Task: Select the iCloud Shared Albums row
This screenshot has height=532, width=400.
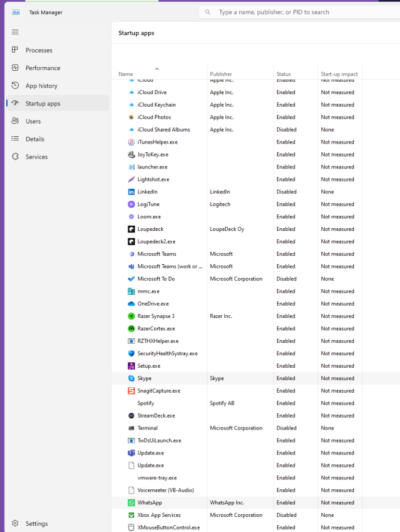Action: (255, 129)
